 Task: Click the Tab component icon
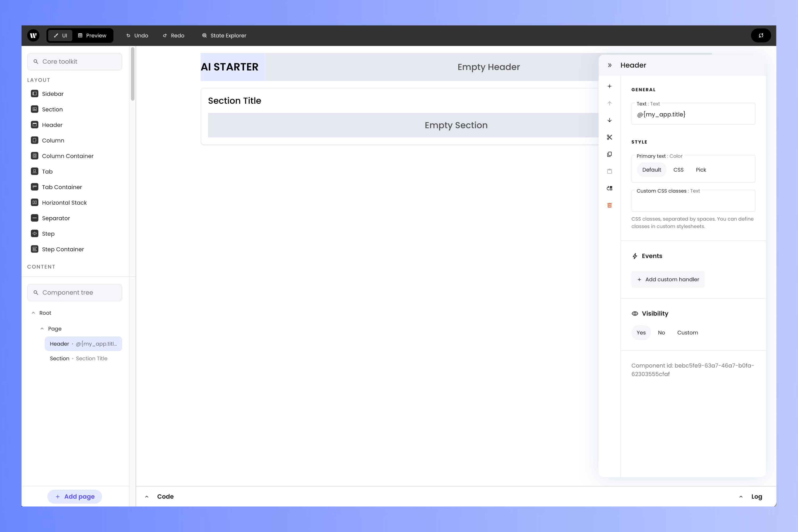click(x=35, y=171)
